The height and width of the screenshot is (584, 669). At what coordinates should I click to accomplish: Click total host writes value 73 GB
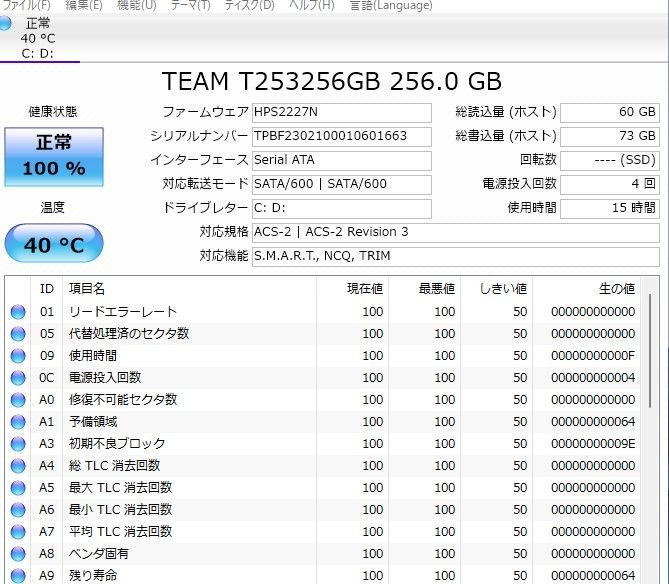pos(610,137)
